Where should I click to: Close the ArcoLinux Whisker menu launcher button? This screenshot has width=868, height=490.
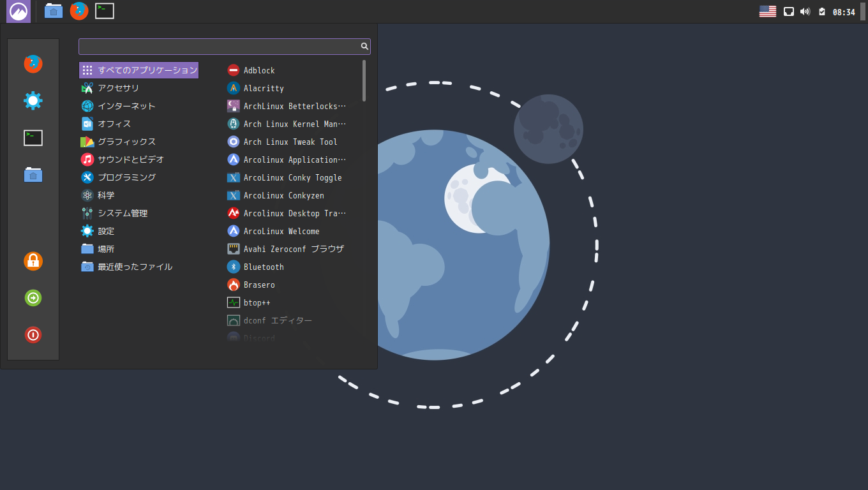(x=19, y=11)
